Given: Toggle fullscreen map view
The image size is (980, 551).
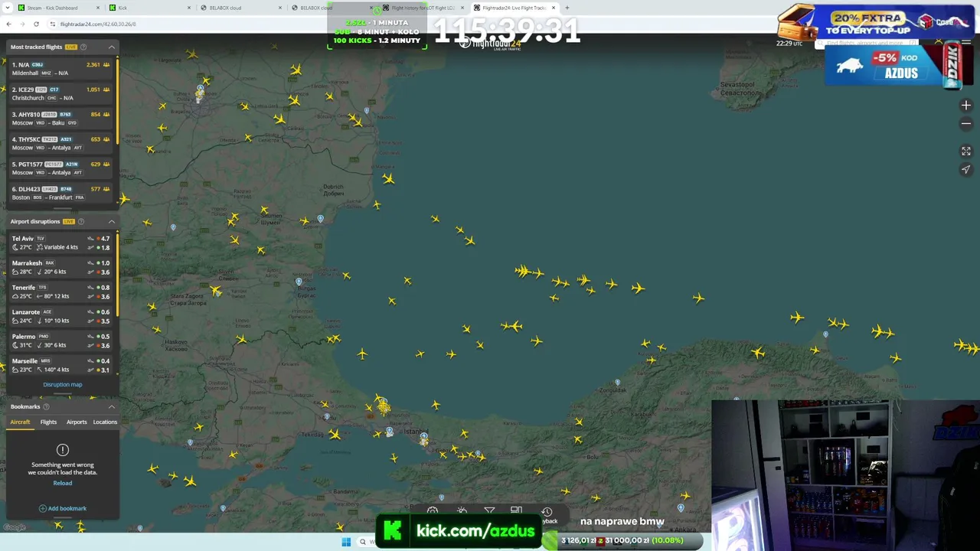Looking at the screenshot, I should (965, 152).
